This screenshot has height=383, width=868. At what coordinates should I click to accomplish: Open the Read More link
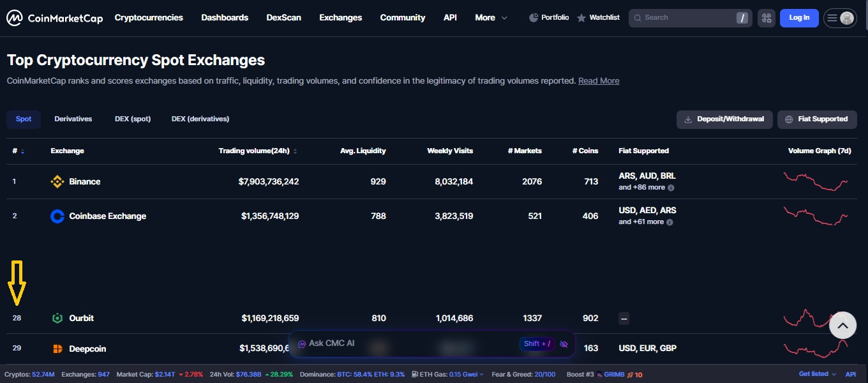599,81
